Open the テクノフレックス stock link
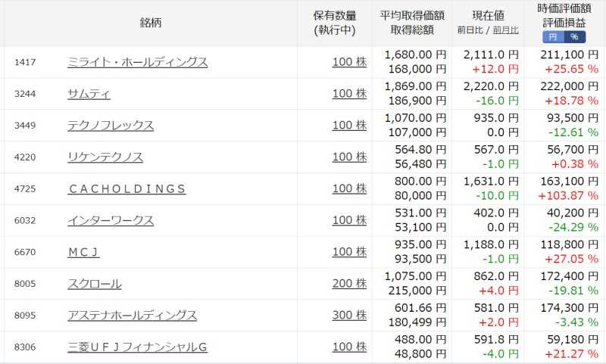Image resolution: width=606 pixels, height=364 pixels. 111,126
